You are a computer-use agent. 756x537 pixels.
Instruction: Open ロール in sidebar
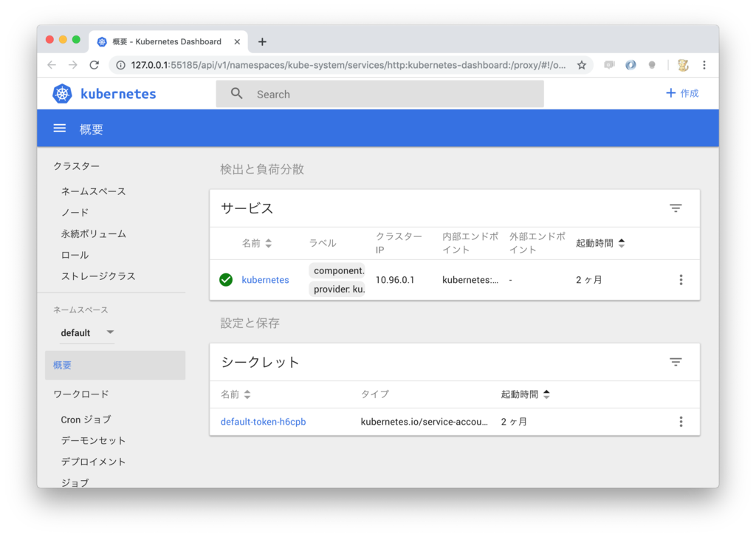pos(75,256)
